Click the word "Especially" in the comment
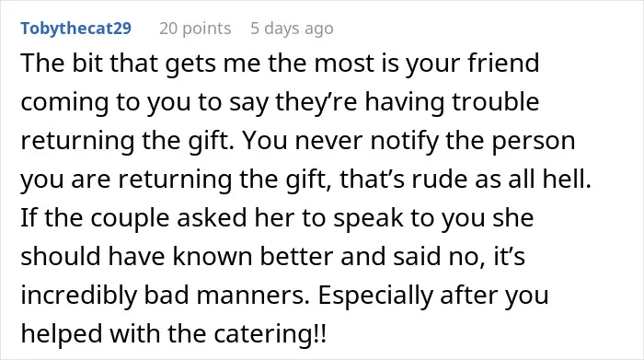644x360 pixels. [375, 295]
